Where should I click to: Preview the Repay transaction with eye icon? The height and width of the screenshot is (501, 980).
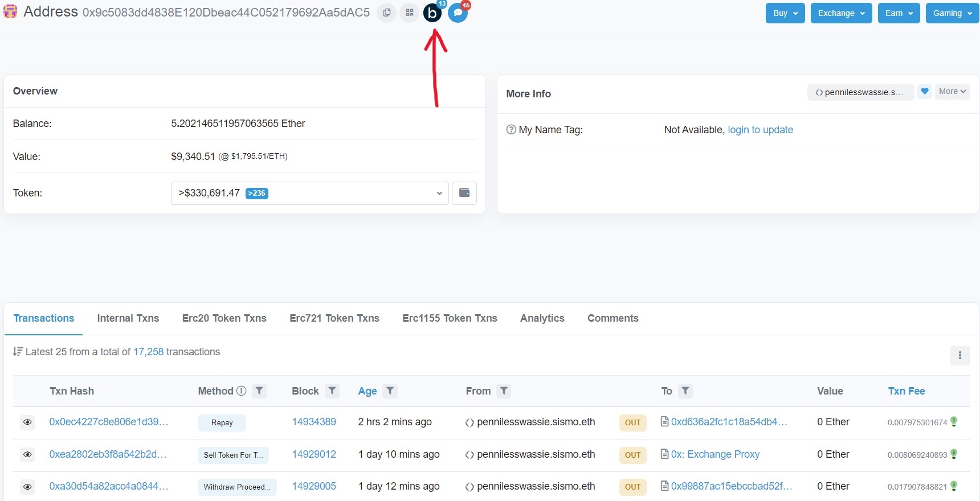point(27,422)
